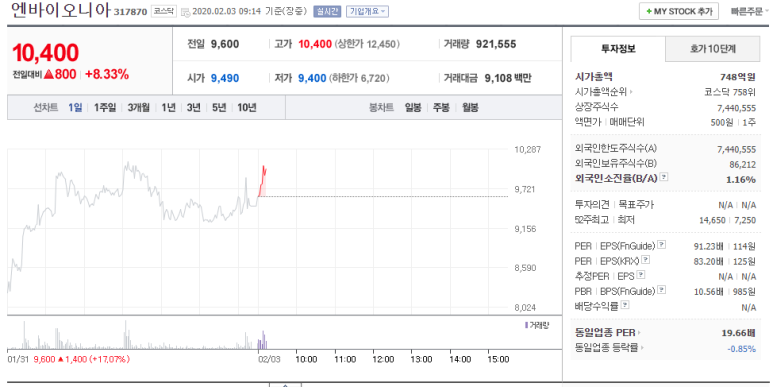
Task: Click the 시가총액 value 748억원
Action: coord(738,77)
